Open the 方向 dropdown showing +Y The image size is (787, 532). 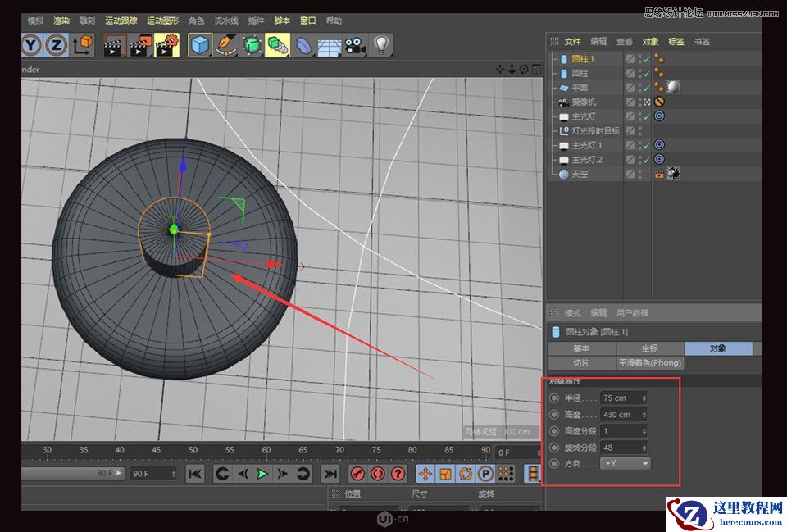626,463
